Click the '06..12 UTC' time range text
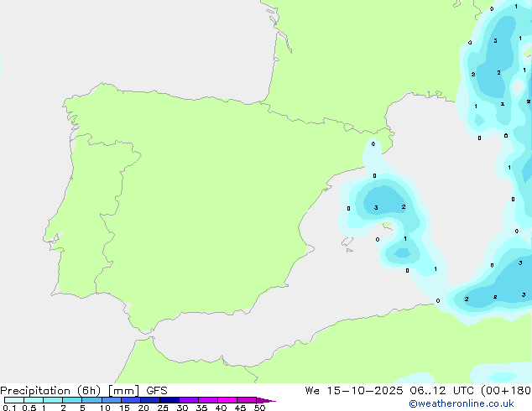This screenshot has height=411, width=532. click(x=442, y=391)
